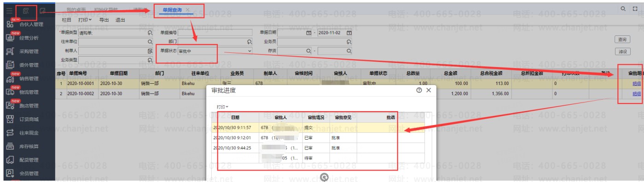Image resolution: width=644 pixels, height=182 pixels.
Task: Click the 总含税金额 column header
Action: [491, 74]
